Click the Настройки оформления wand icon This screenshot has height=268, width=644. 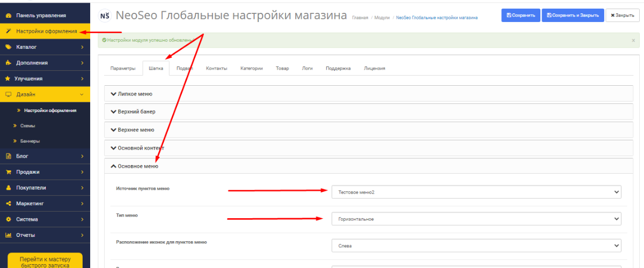pyautogui.click(x=8, y=31)
